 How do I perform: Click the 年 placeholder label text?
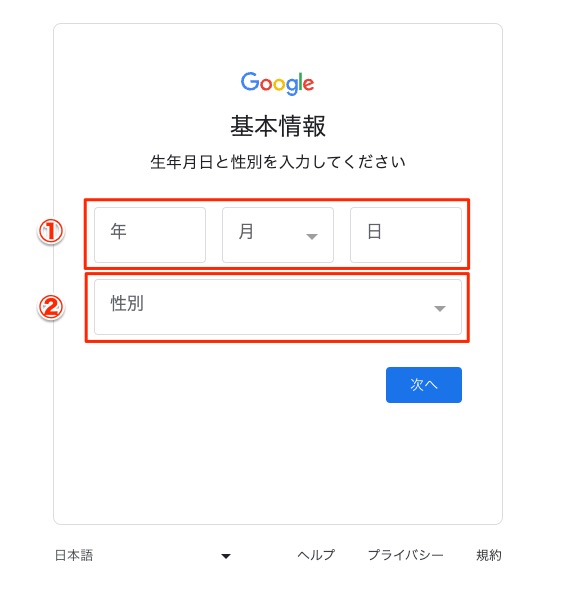(x=118, y=231)
